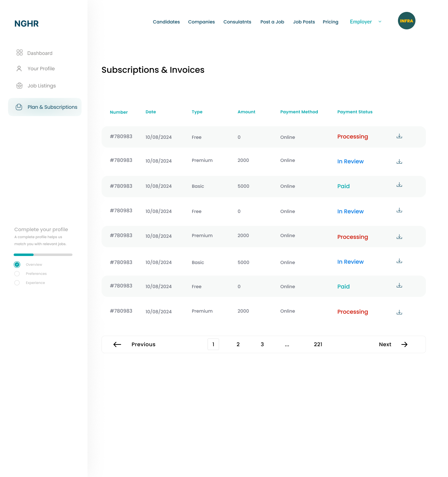
Task: Download invoice for Free plan In Review row
Action: (399, 210)
